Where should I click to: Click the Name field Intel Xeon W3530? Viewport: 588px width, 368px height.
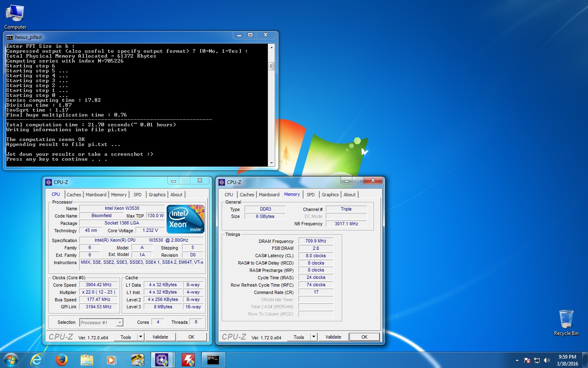tap(122, 208)
